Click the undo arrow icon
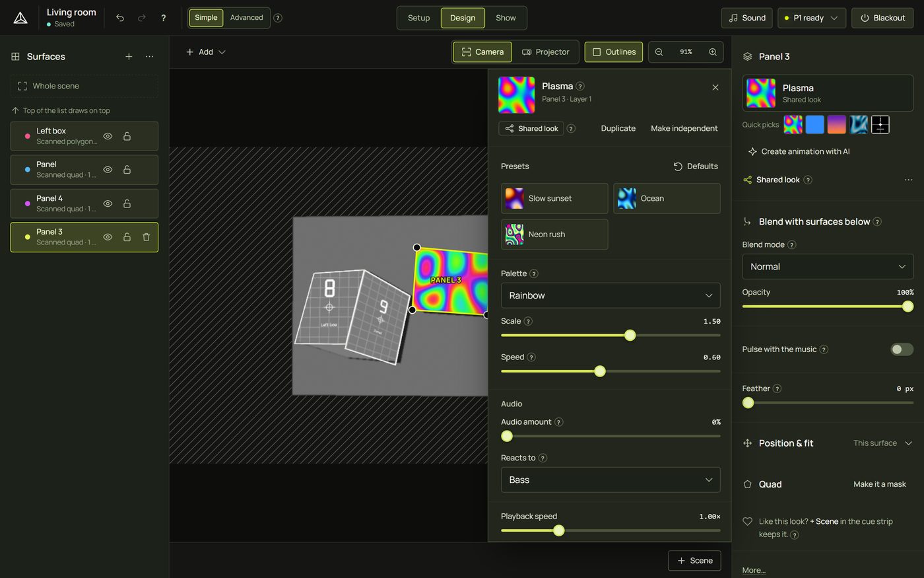Screen dimensions: 924x578 (120, 18)
